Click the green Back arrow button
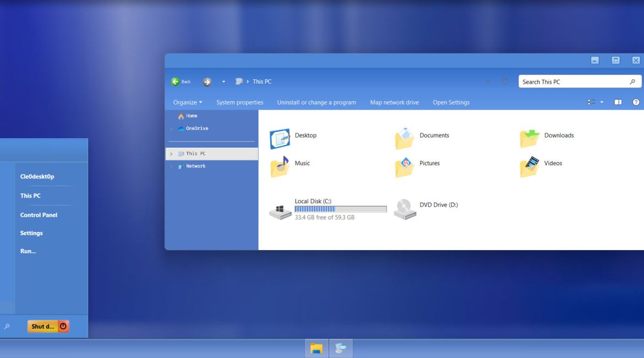 [x=176, y=82]
